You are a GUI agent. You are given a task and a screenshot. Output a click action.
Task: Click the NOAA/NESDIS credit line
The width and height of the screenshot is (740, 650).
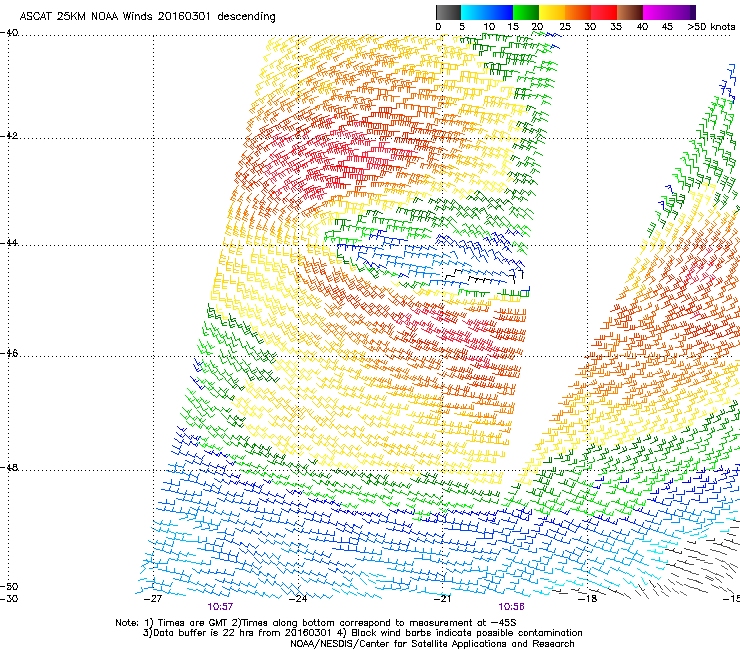pyautogui.click(x=432, y=644)
